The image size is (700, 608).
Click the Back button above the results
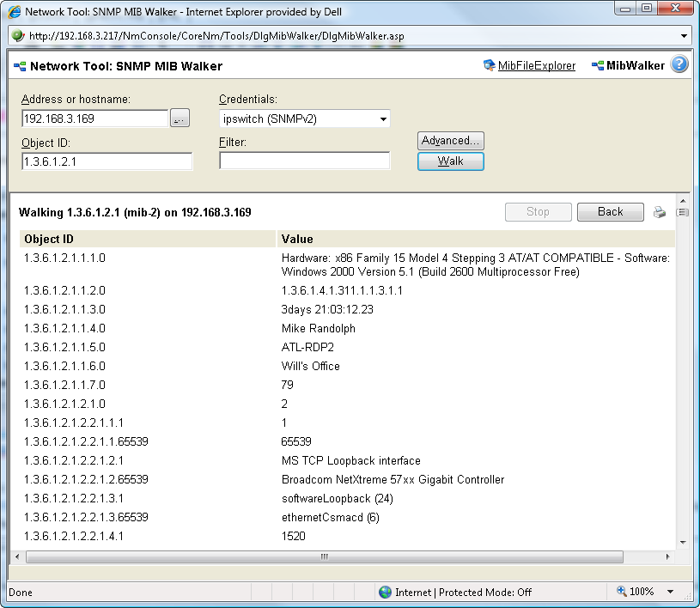[610, 211]
